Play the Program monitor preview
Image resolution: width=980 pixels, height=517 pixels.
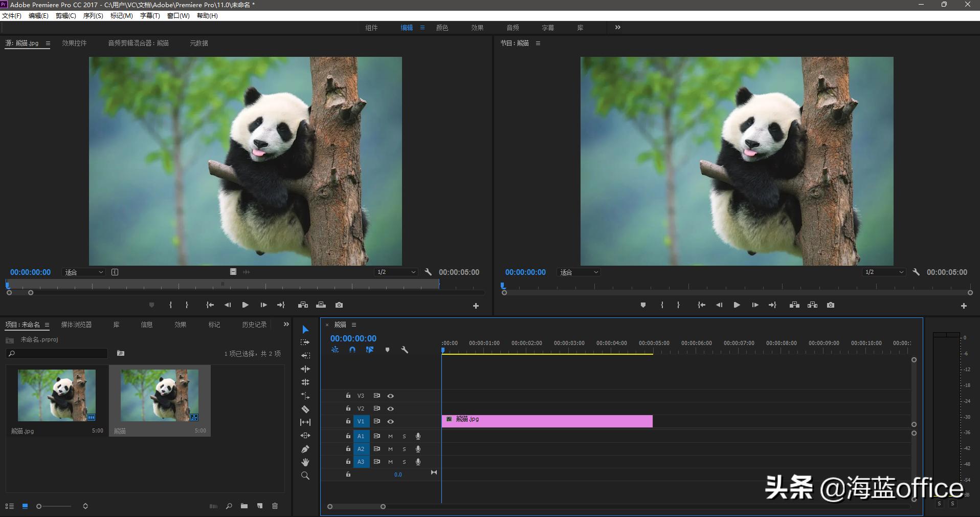[x=737, y=305]
